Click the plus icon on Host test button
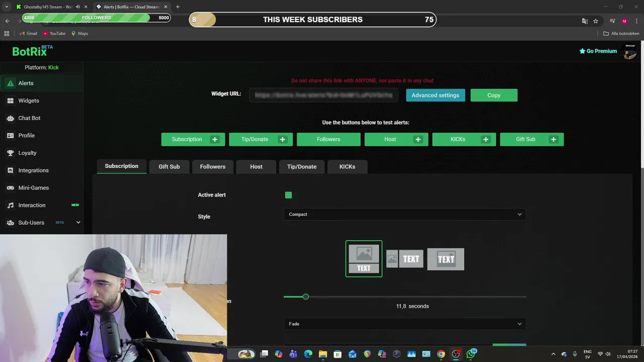Screen dimensions: 644x362 pyautogui.click(x=418, y=139)
